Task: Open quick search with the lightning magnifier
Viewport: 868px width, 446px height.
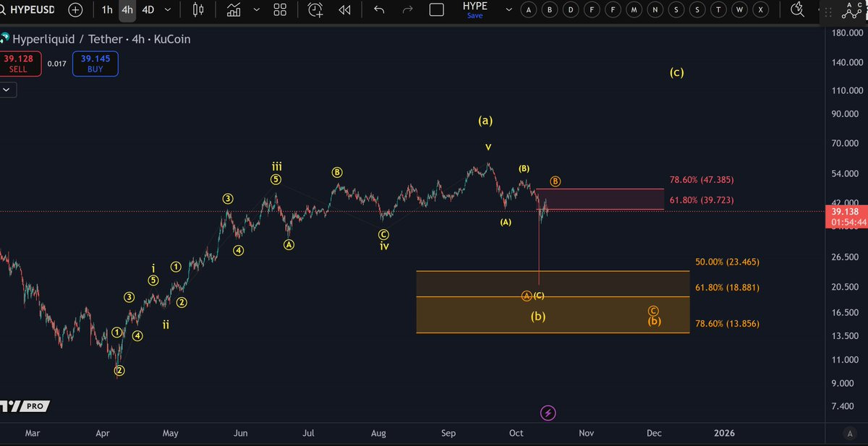Action: (x=798, y=10)
